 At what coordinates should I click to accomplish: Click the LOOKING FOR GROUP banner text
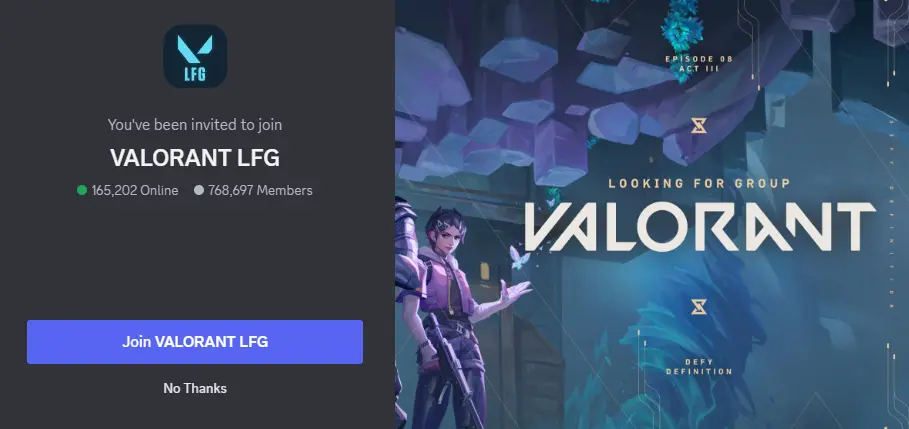pos(699,184)
